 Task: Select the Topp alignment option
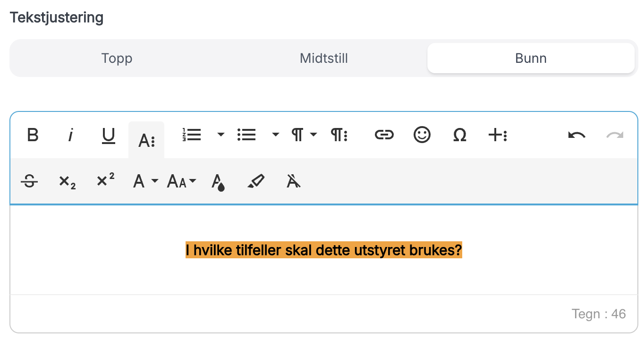(117, 58)
